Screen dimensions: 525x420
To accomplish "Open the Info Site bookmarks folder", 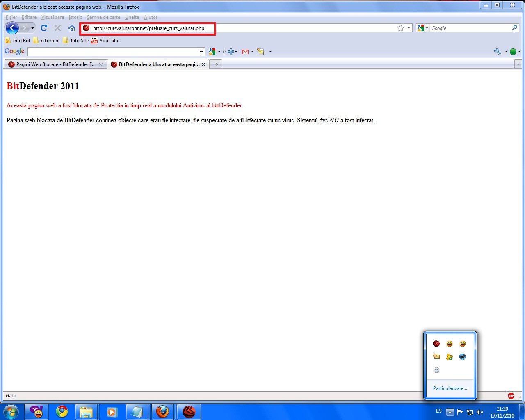I will [76, 41].
